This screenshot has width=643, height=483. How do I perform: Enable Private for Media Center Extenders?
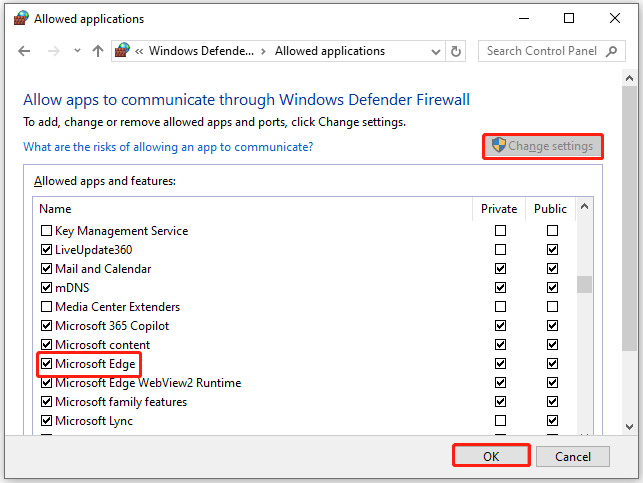tap(500, 307)
